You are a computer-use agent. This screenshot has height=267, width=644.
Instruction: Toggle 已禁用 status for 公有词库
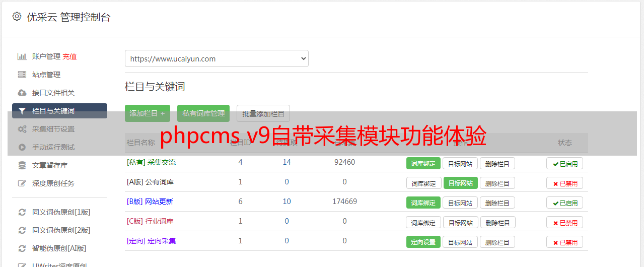tap(565, 183)
